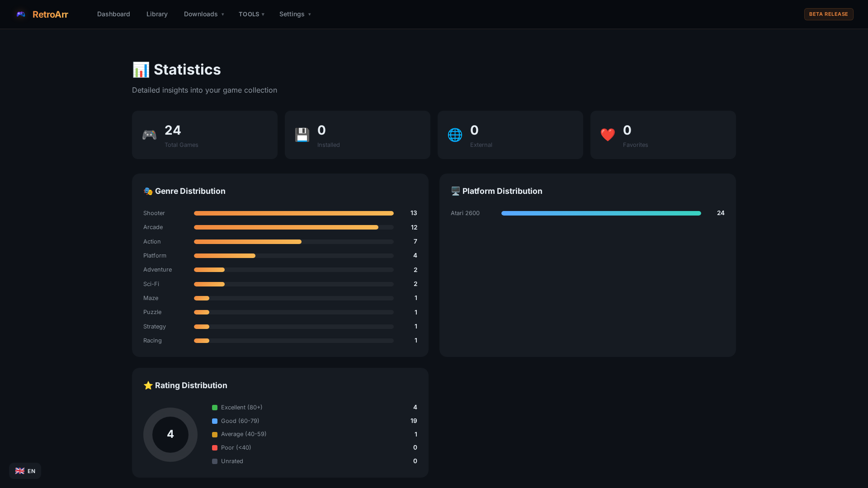Image resolution: width=868 pixels, height=488 pixels.
Task: Click the RetroArr gamepad logo icon
Action: [21, 14]
